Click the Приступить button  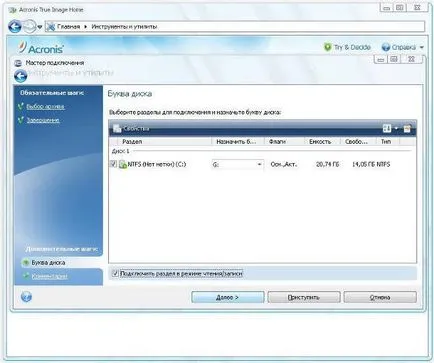click(304, 297)
